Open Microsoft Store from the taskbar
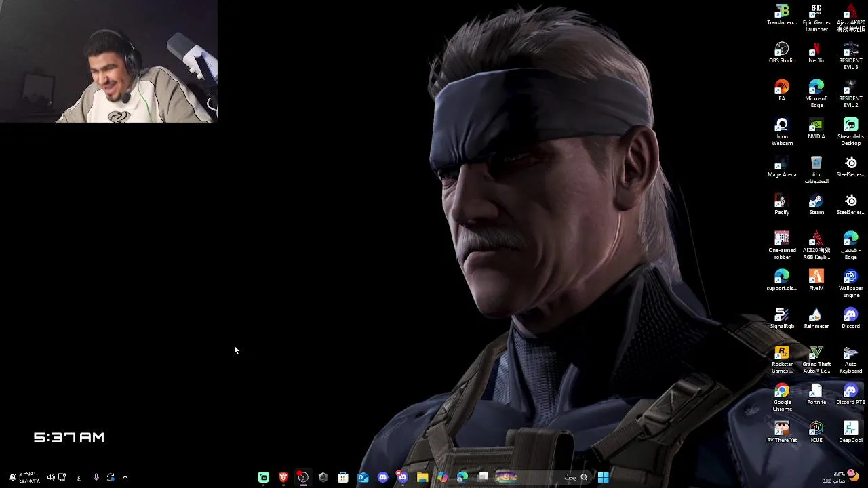Screen dimensions: 868x488 [343, 477]
